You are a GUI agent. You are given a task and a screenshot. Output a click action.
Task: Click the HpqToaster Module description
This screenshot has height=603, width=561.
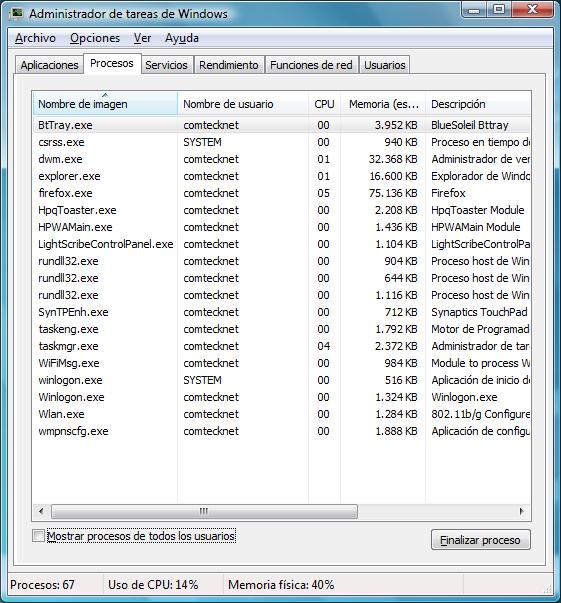point(478,210)
